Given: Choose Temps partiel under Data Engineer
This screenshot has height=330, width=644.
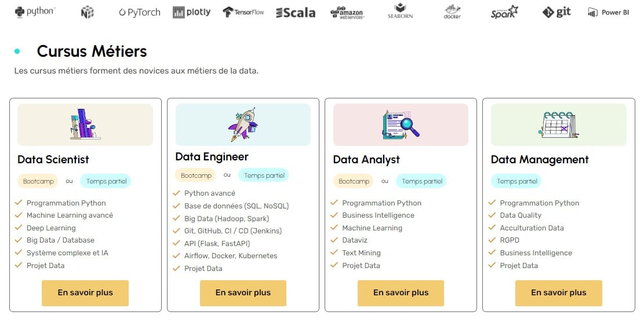Looking at the screenshot, I should pyautogui.click(x=264, y=175).
